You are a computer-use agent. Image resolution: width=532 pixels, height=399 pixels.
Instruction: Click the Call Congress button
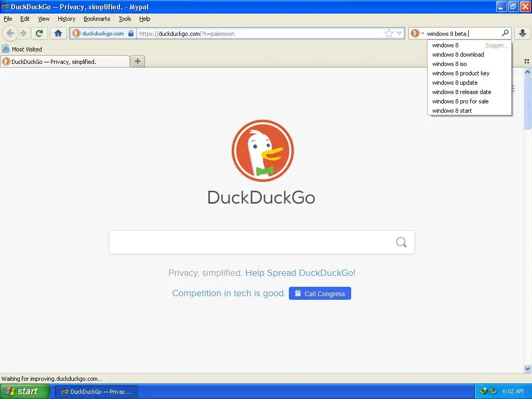click(320, 294)
